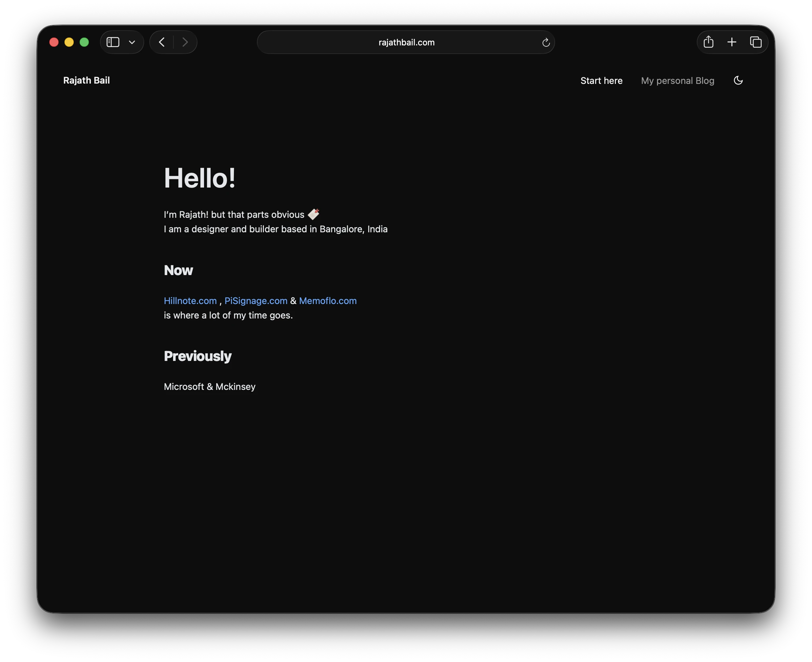812x662 pixels.
Task: Open the Start here nav item
Action: pos(601,81)
